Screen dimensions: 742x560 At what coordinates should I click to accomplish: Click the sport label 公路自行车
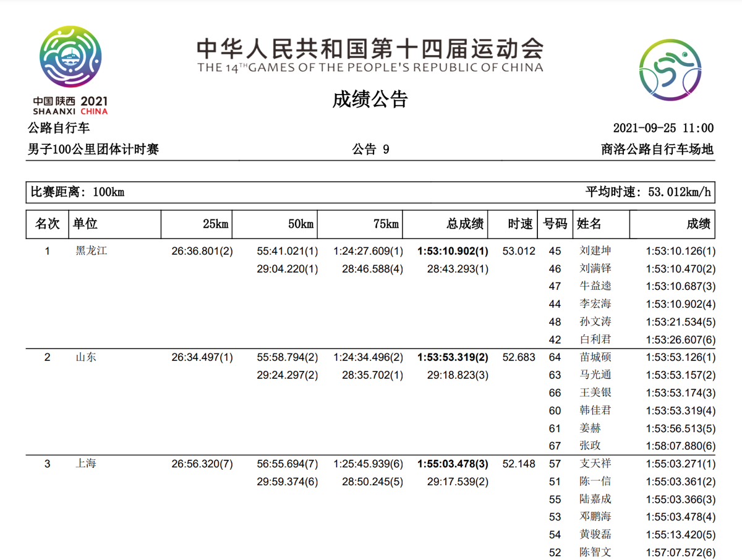tap(59, 128)
